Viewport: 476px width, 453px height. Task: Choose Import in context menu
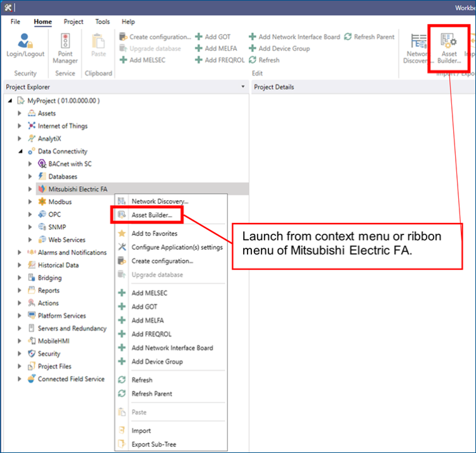point(171,431)
